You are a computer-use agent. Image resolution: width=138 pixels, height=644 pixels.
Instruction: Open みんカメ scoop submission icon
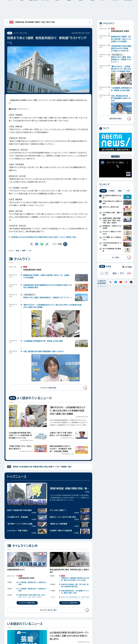coord(65,244)
